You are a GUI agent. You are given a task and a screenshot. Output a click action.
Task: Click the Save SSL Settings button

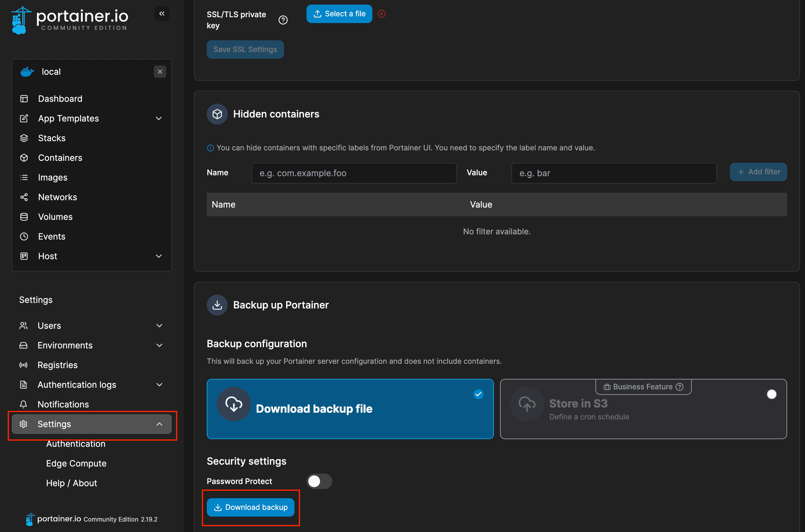tap(245, 50)
